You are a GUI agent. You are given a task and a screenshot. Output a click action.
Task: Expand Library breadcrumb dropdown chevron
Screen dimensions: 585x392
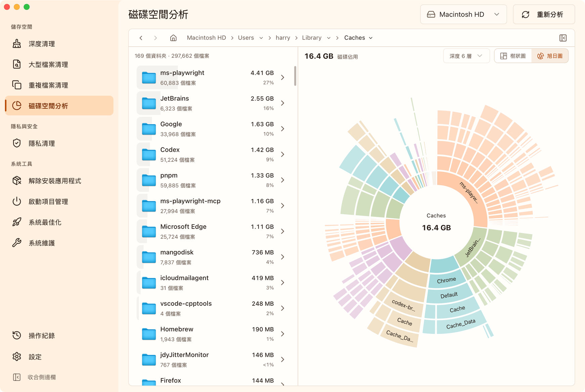(329, 38)
